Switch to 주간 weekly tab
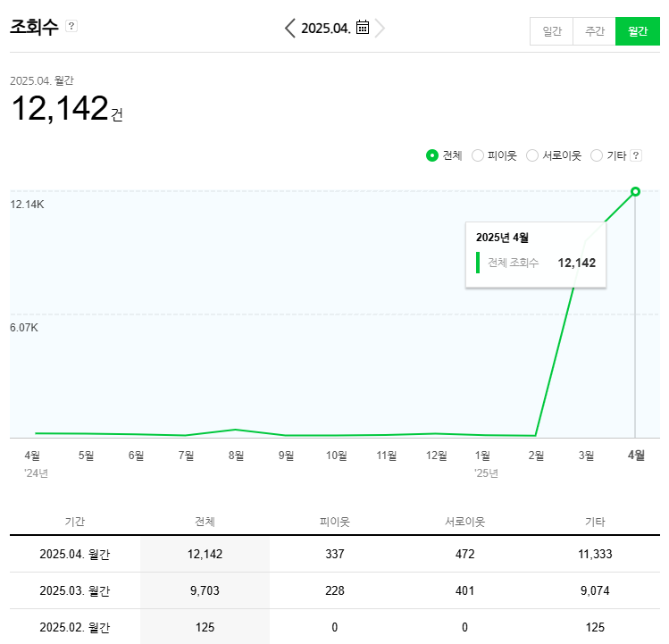The image size is (669, 644). pyautogui.click(x=594, y=31)
